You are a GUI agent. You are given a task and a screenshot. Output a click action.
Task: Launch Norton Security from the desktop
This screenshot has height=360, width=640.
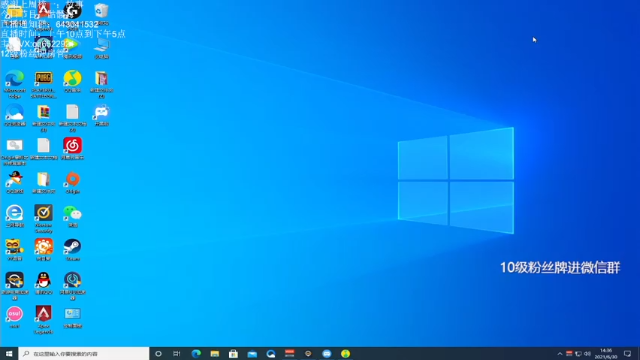(43, 213)
